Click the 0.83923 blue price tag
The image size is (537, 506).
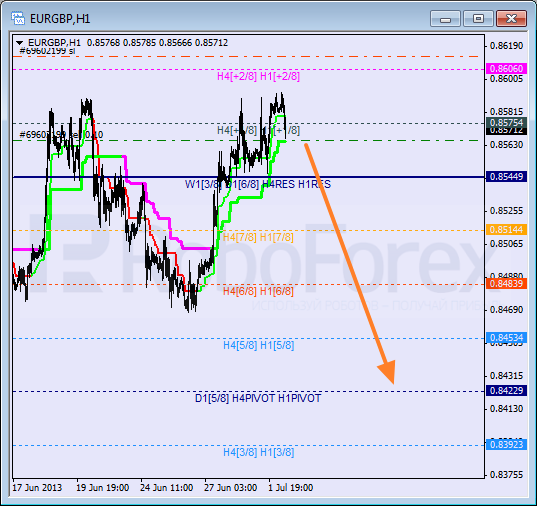coord(506,445)
